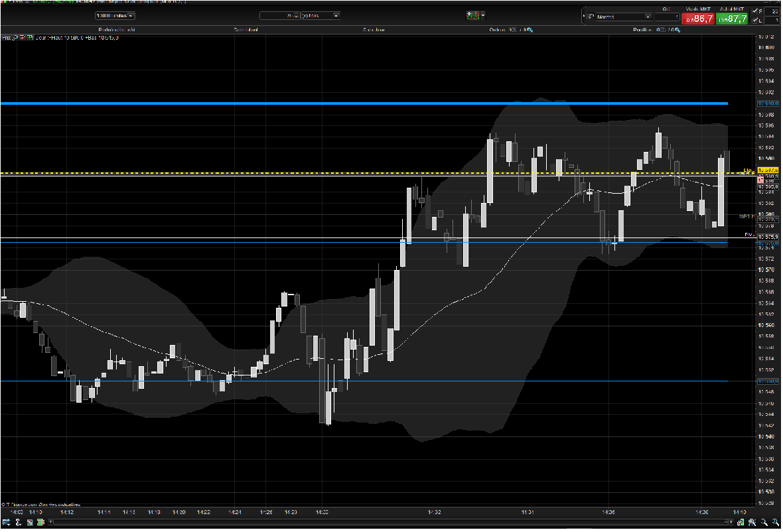
Task: Click the blue 10 600,0 price label
Action: (x=768, y=103)
